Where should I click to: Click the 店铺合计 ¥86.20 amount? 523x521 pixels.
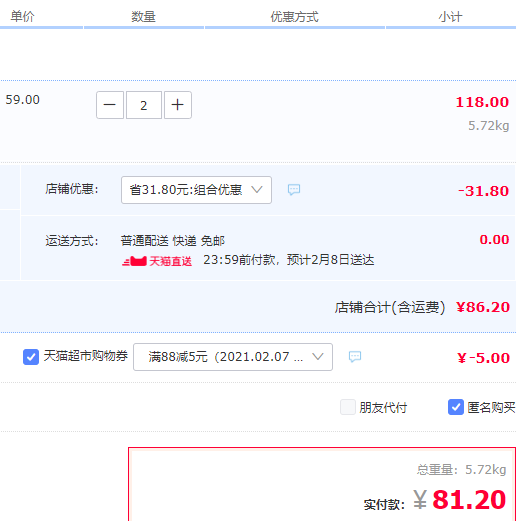click(483, 307)
